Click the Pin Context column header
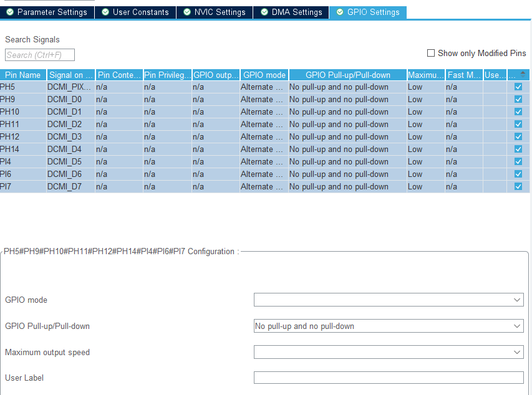The width and height of the screenshot is (532, 395). (118, 75)
